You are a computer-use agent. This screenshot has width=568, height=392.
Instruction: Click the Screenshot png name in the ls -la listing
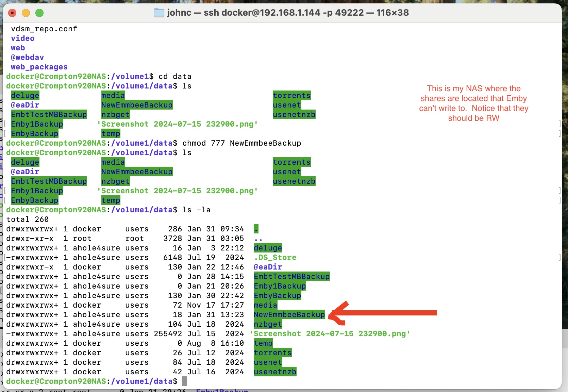(x=330, y=334)
